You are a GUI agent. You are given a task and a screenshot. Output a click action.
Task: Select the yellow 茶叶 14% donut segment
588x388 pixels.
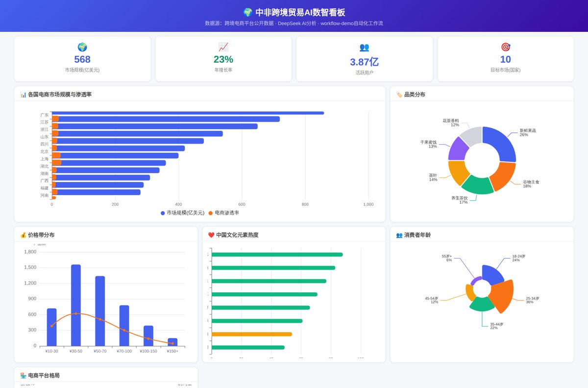pos(458,173)
